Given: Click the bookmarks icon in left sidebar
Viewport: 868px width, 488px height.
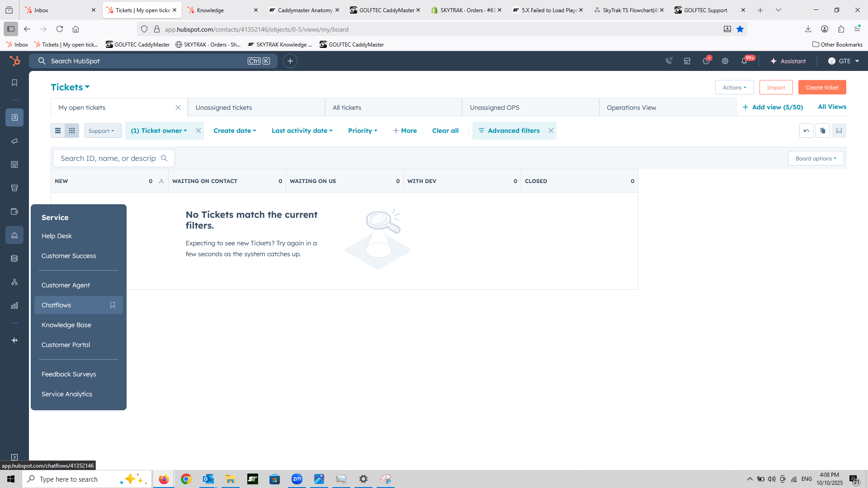Looking at the screenshot, I should [x=14, y=83].
